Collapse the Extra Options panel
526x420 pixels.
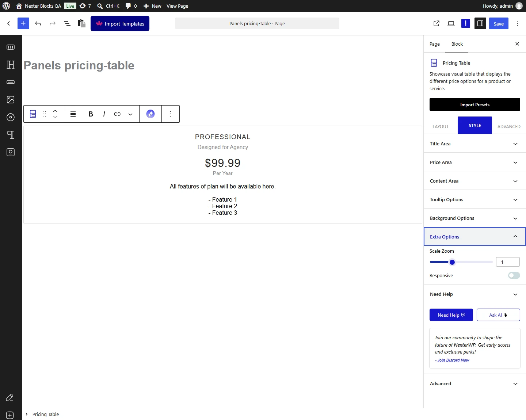475,237
